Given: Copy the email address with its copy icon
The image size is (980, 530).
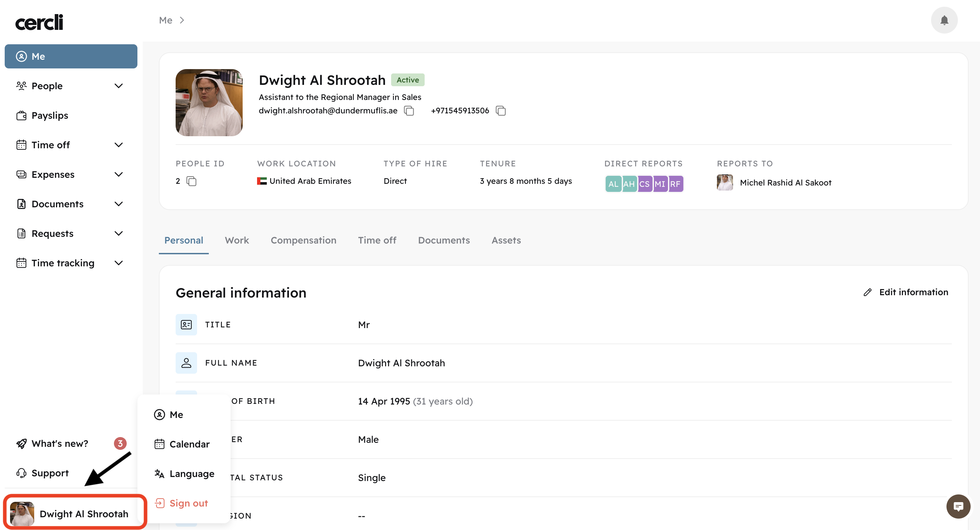Looking at the screenshot, I should click(x=409, y=111).
